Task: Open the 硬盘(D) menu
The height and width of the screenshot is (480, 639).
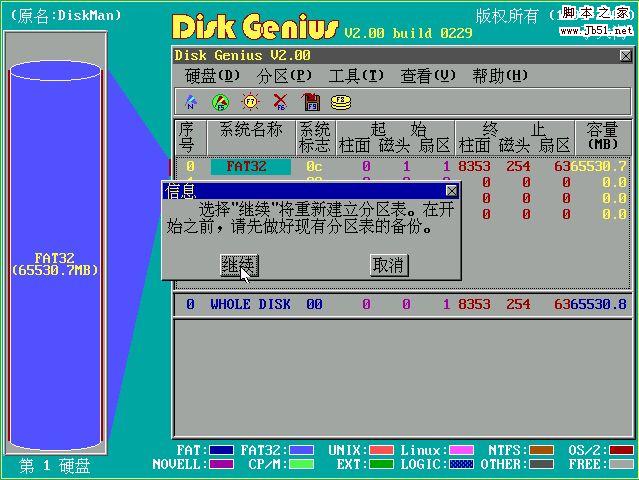Action: pos(213,76)
